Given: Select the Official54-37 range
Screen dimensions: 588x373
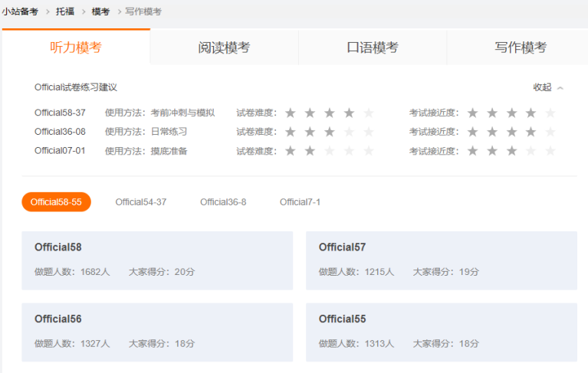Looking at the screenshot, I should [x=140, y=202].
